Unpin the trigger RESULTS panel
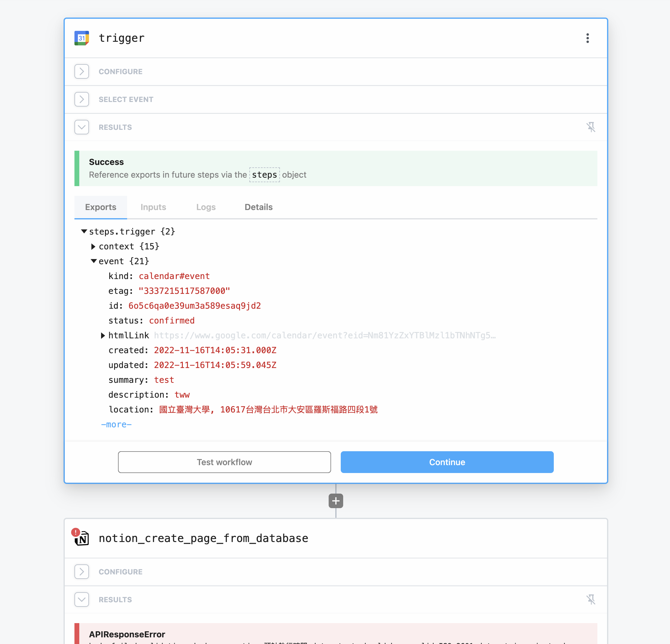670x644 pixels. click(x=591, y=127)
